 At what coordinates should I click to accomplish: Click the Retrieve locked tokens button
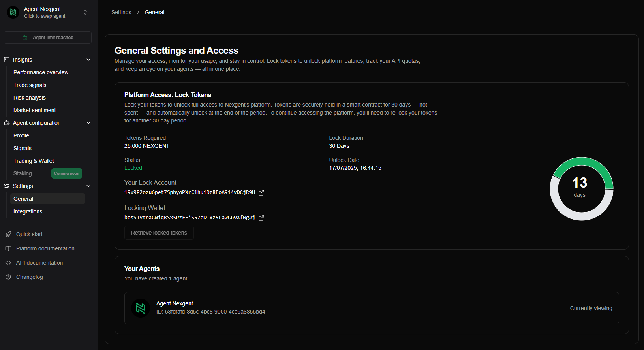point(159,233)
